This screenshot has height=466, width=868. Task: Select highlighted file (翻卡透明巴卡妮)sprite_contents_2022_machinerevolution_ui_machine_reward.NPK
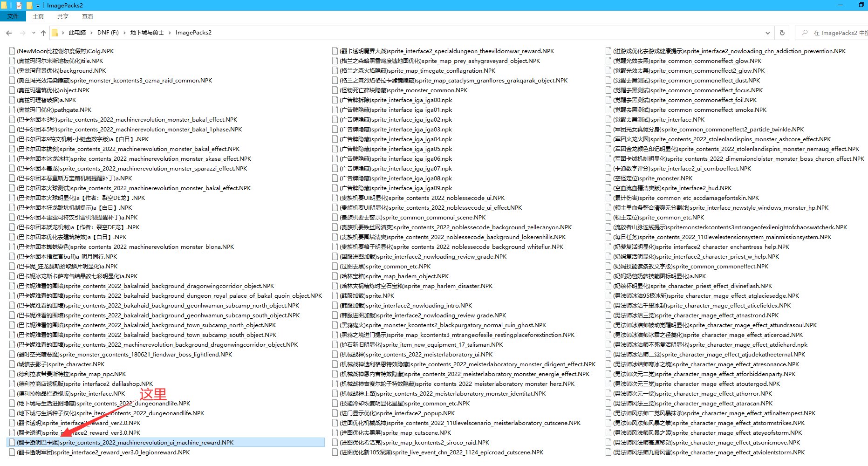pyautogui.click(x=166, y=442)
